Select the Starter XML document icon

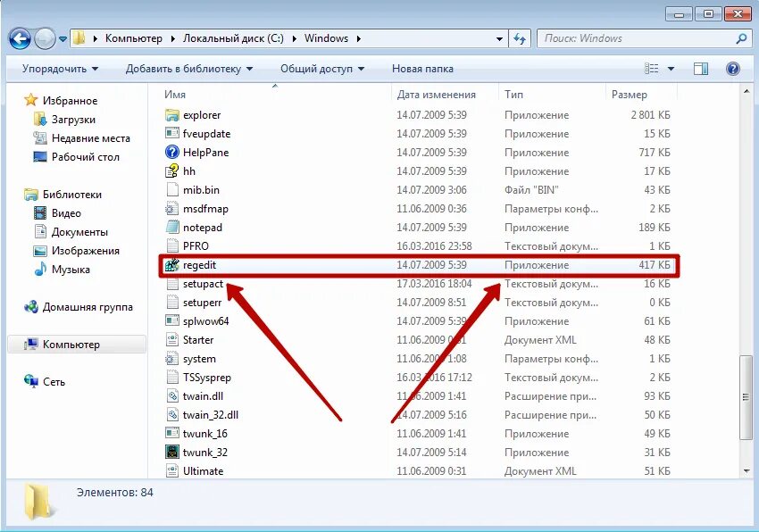pyautogui.click(x=171, y=340)
